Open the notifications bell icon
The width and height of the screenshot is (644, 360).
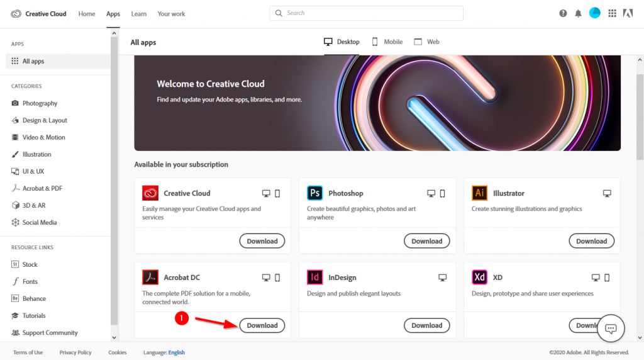click(x=578, y=13)
